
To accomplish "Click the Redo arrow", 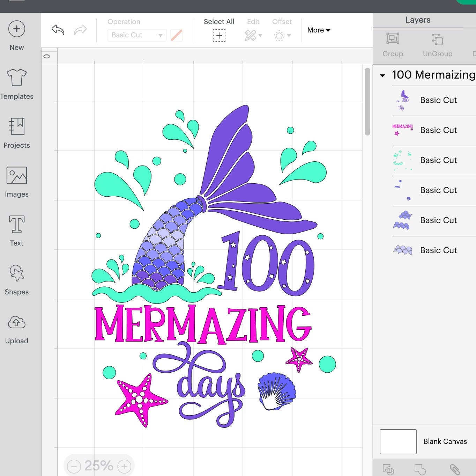I will 80,30.
